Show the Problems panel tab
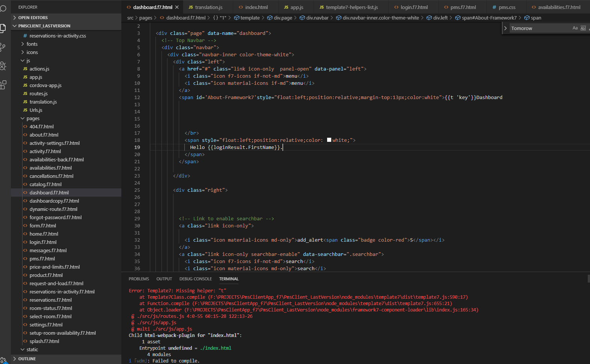This screenshot has height=364, width=590. click(x=139, y=279)
